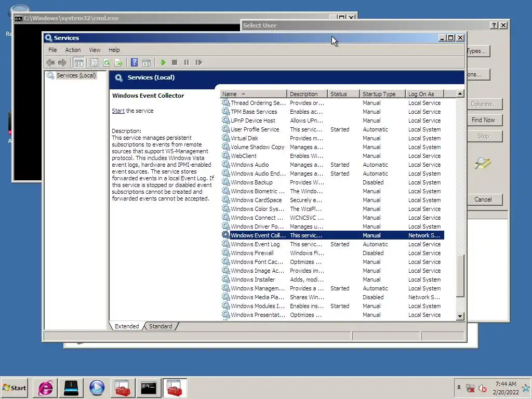Click the gear icon beside Virtual Disk
The height and width of the screenshot is (399, 532).
(225, 138)
